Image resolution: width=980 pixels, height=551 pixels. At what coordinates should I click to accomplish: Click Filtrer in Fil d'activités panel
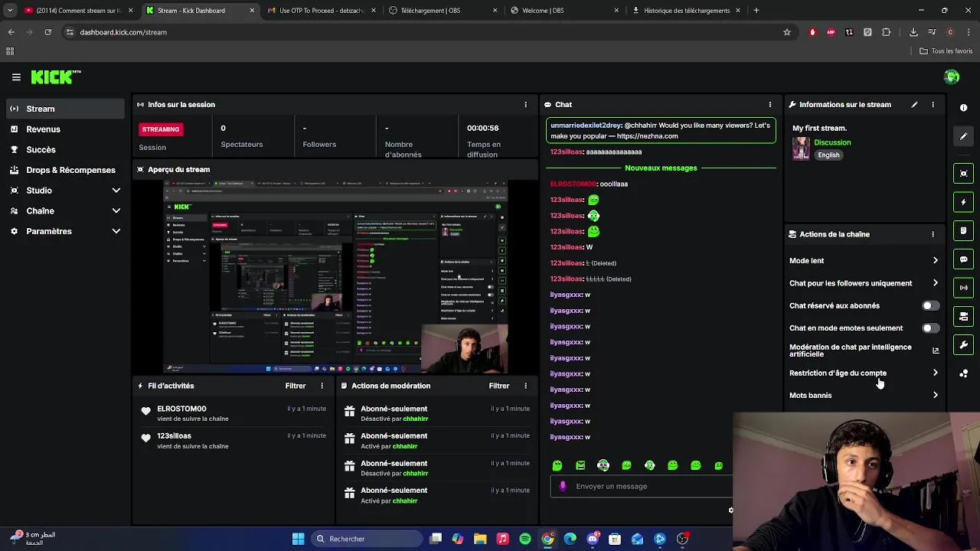(x=296, y=386)
